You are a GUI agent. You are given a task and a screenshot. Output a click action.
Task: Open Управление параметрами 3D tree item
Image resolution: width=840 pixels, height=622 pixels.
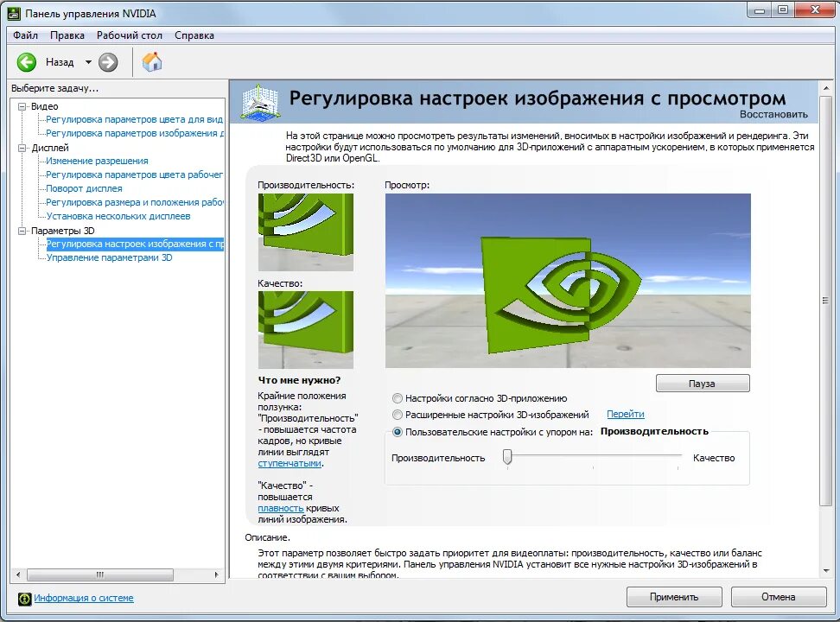click(109, 257)
